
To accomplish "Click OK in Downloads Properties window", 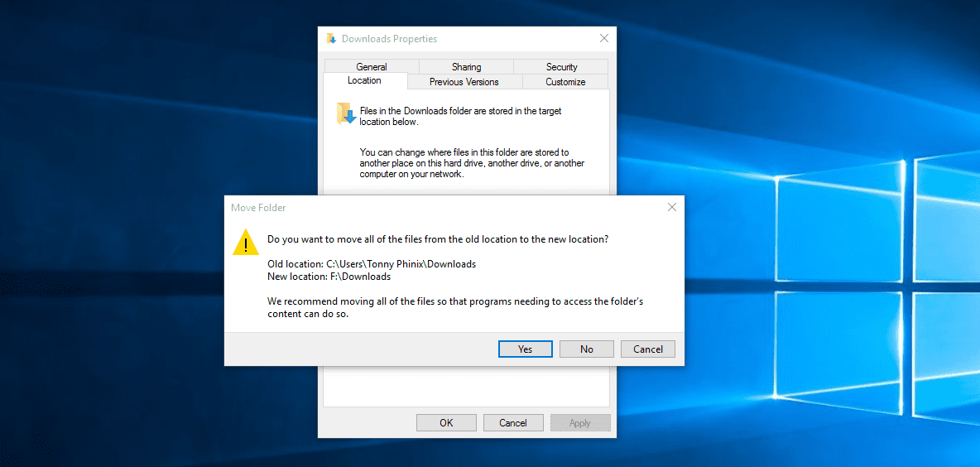I will [446, 422].
